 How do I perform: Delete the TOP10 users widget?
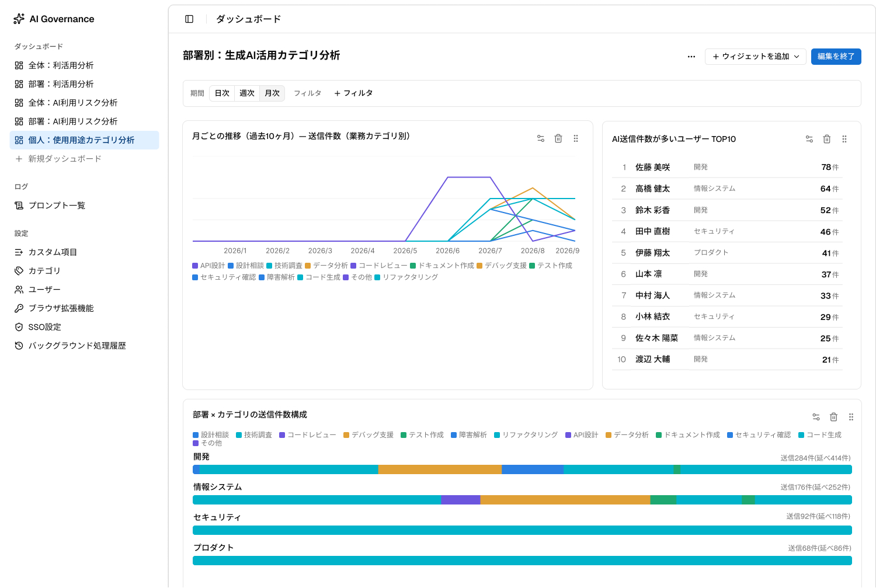[827, 139]
